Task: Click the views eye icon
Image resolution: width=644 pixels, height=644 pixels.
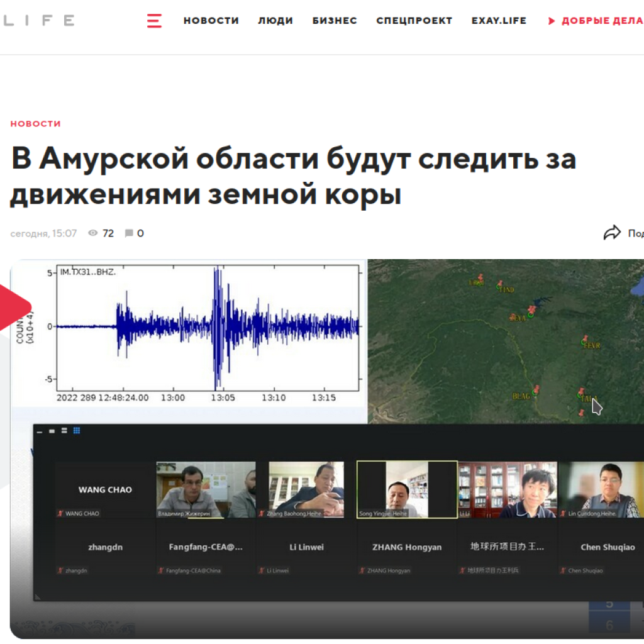Action: pyautogui.click(x=93, y=233)
